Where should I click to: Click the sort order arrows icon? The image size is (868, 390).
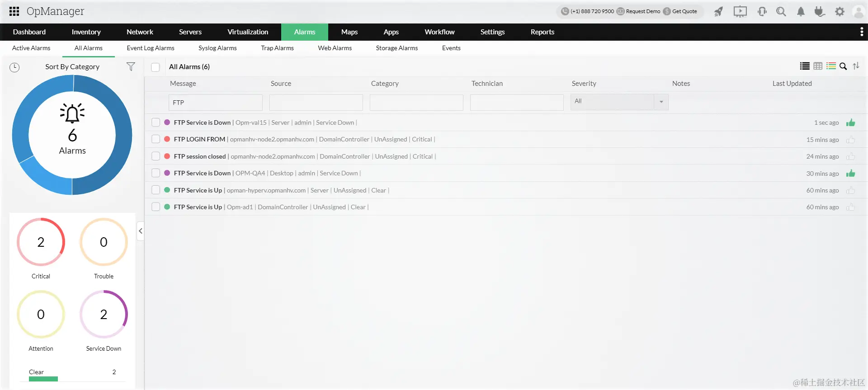click(x=856, y=66)
